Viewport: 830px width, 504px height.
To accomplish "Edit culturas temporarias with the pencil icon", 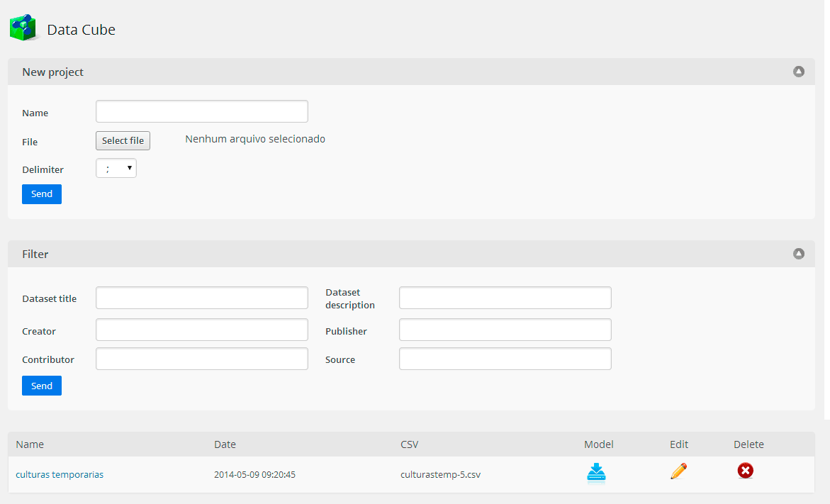I will tap(678, 471).
